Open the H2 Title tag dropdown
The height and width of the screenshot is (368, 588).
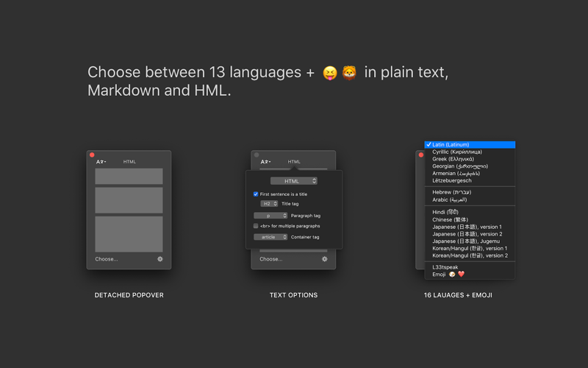pos(269,204)
